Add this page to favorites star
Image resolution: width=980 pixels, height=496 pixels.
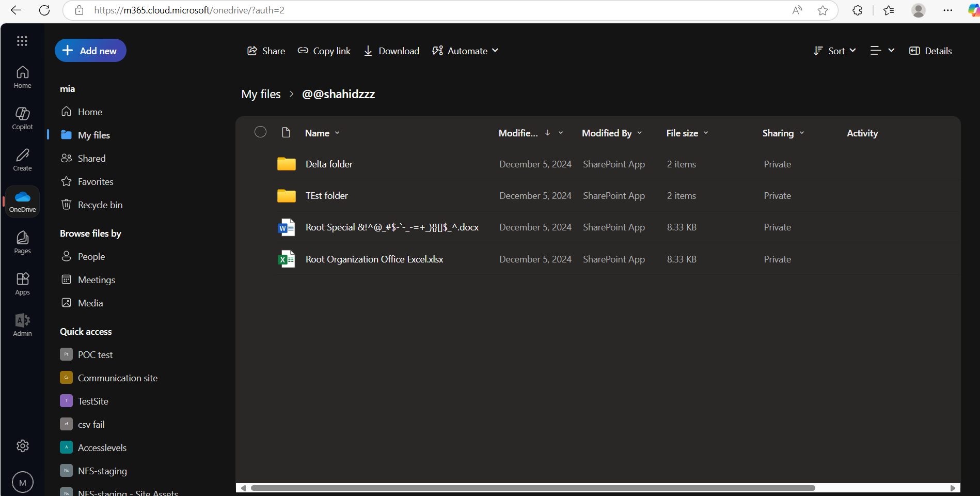point(823,10)
